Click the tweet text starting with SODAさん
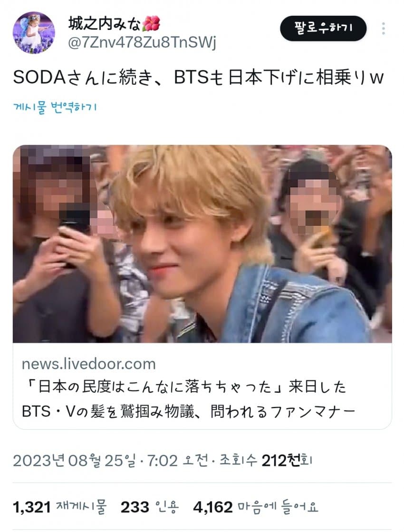The image size is (404, 532). coord(199,77)
